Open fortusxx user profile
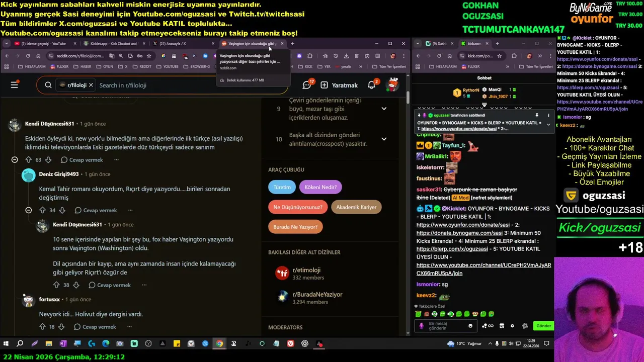This screenshot has height=362, width=644. 49,299
